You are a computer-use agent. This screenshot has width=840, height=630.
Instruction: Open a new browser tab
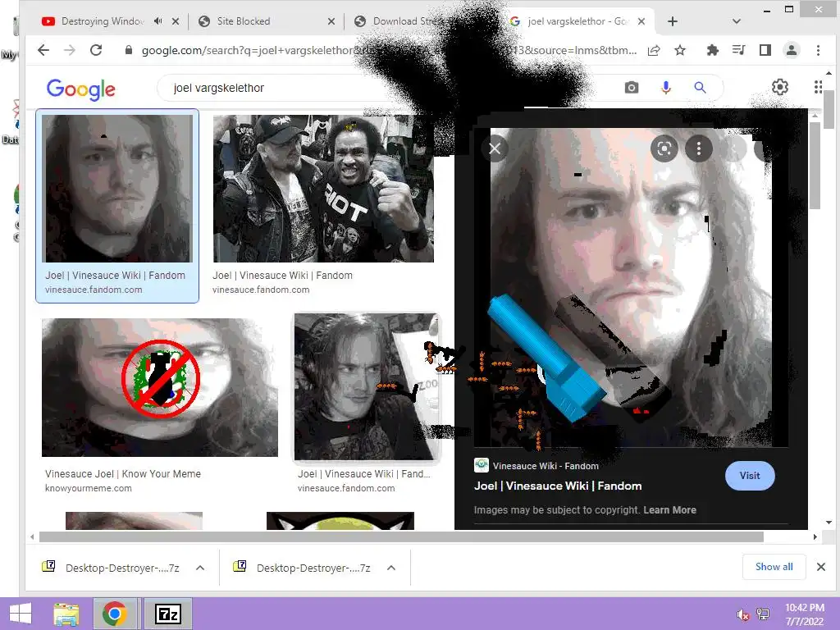click(673, 21)
